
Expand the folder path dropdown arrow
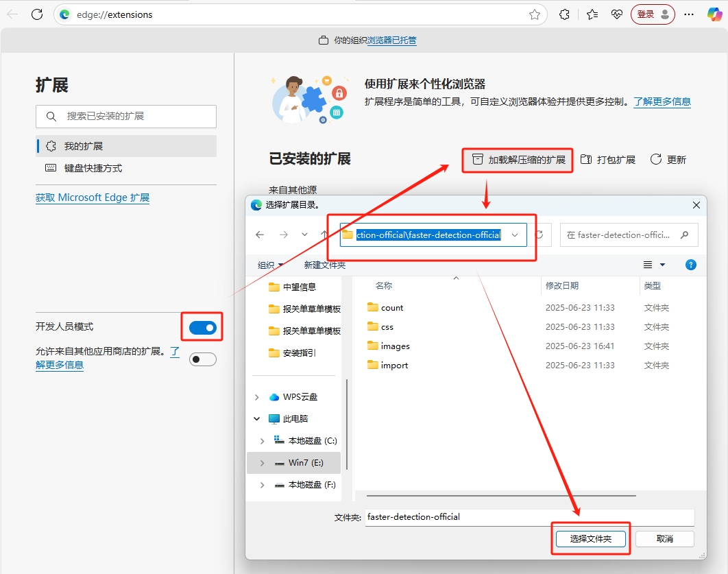pos(515,235)
